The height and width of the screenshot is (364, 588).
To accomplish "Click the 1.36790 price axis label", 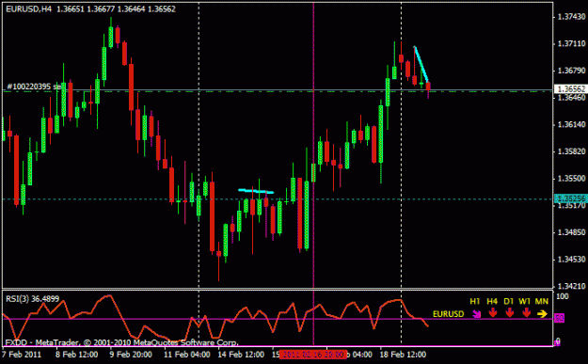I will 571,71.
